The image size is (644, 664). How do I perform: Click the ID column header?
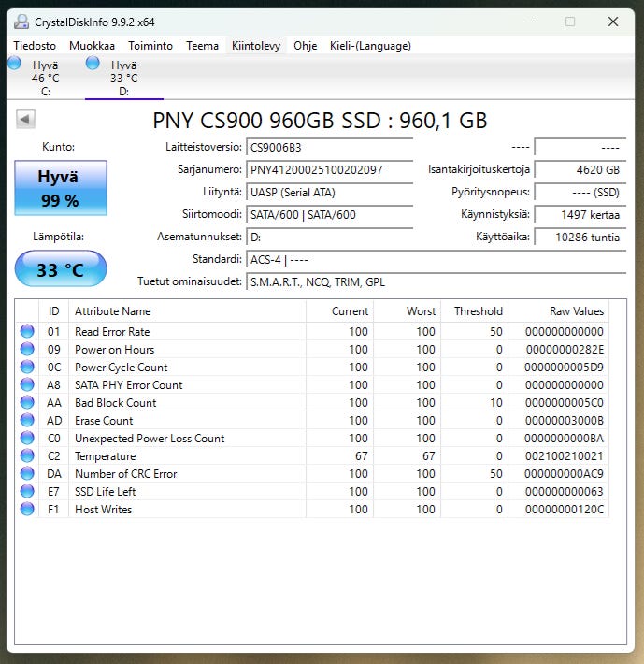[53, 311]
